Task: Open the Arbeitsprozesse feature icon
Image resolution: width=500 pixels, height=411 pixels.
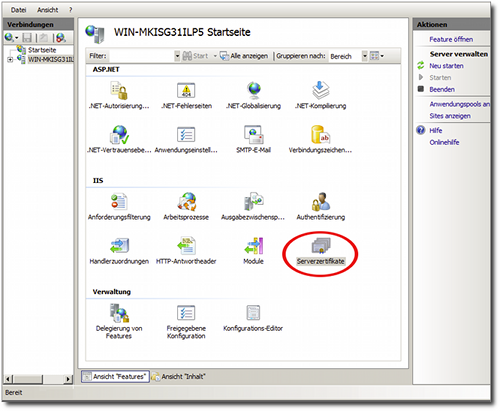Action: click(x=186, y=202)
